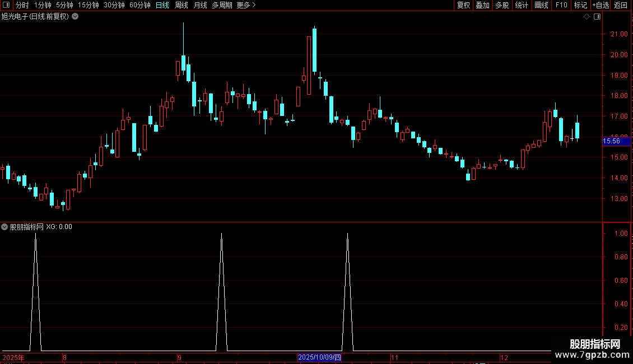633x364 pixels.
Task: Click month 11 on the time axis
Action: click(x=394, y=357)
